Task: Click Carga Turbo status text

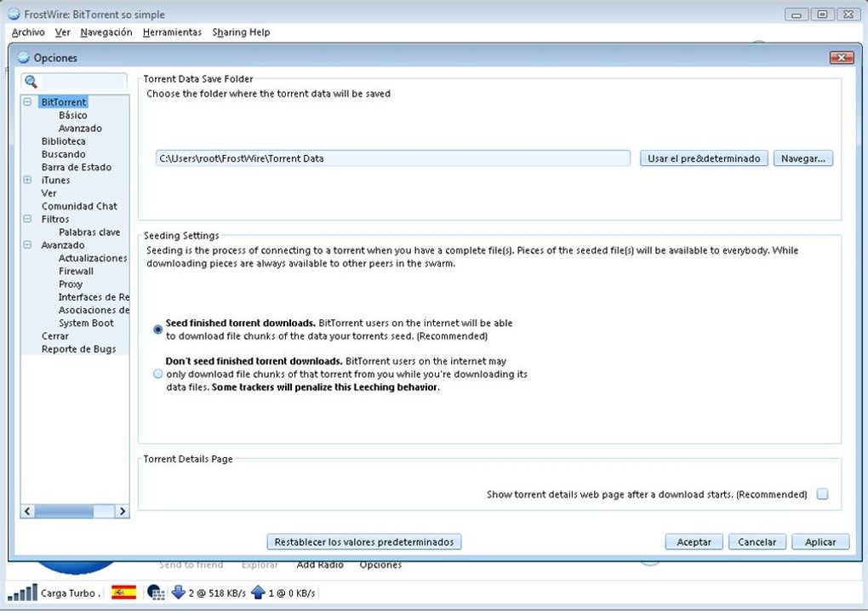Action: (x=71, y=593)
